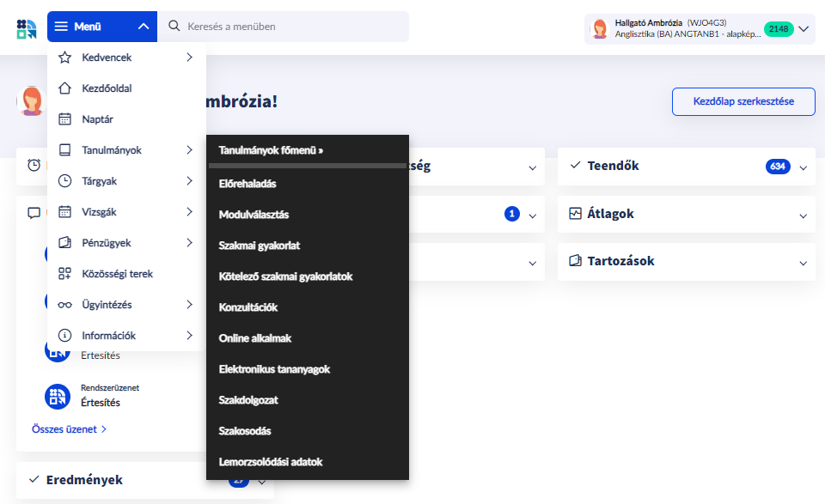
Task: Click the user profile avatar
Action: [x=600, y=28]
